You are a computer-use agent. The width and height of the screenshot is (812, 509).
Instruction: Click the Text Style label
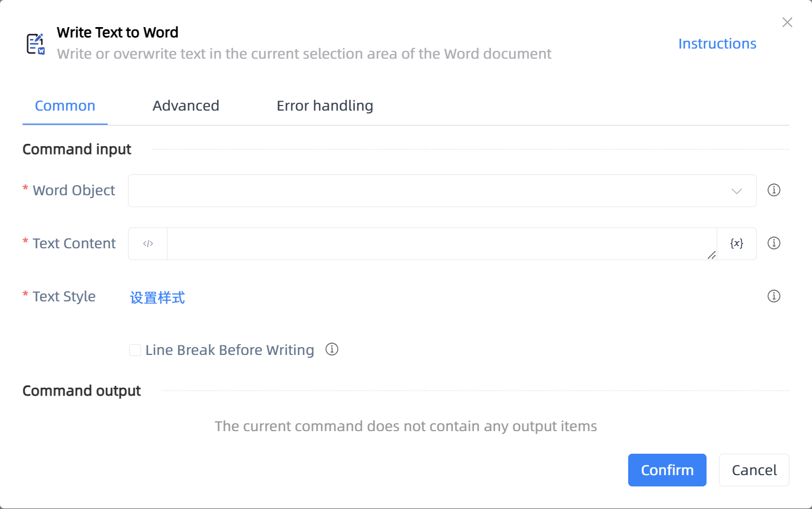pos(64,297)
